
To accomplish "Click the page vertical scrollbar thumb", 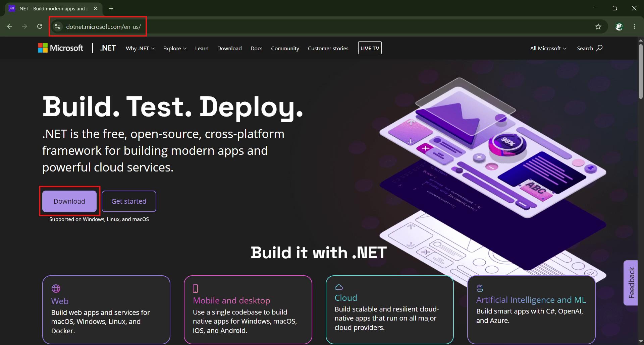I will point(641,71).
